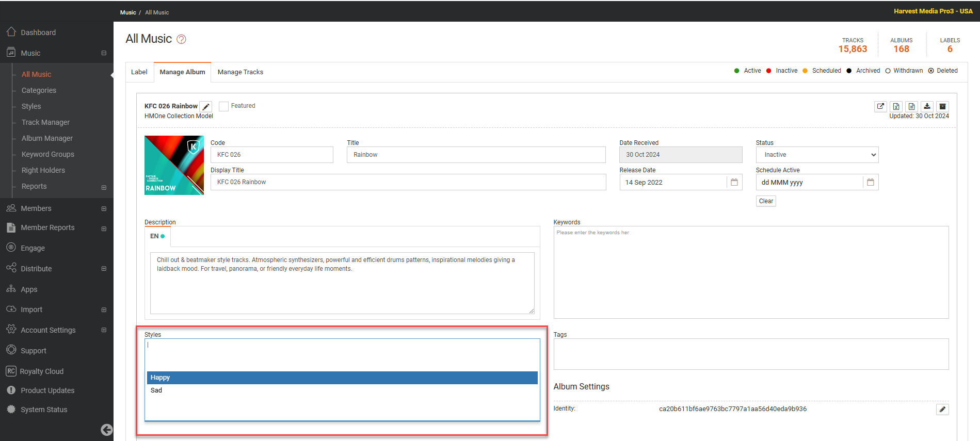
Task: Switch to the Manage Tracks tab
Action: pyautogui.click(x=240, y=72)
